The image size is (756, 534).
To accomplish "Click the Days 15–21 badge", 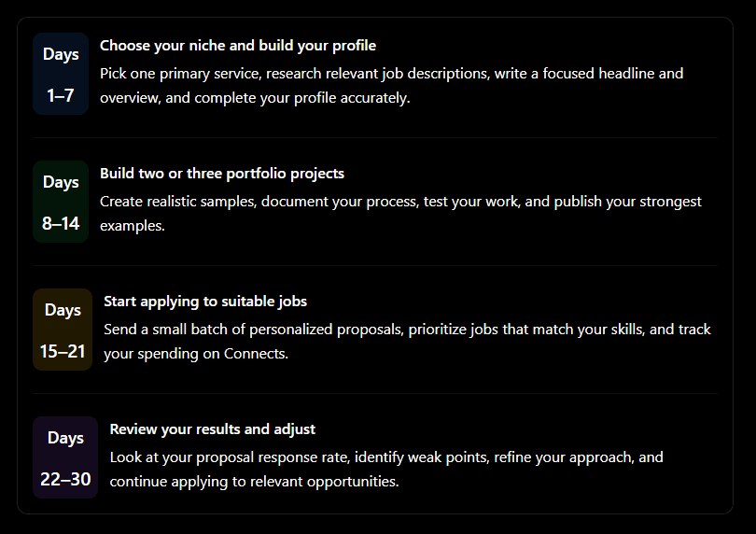I will click(63, 330).
